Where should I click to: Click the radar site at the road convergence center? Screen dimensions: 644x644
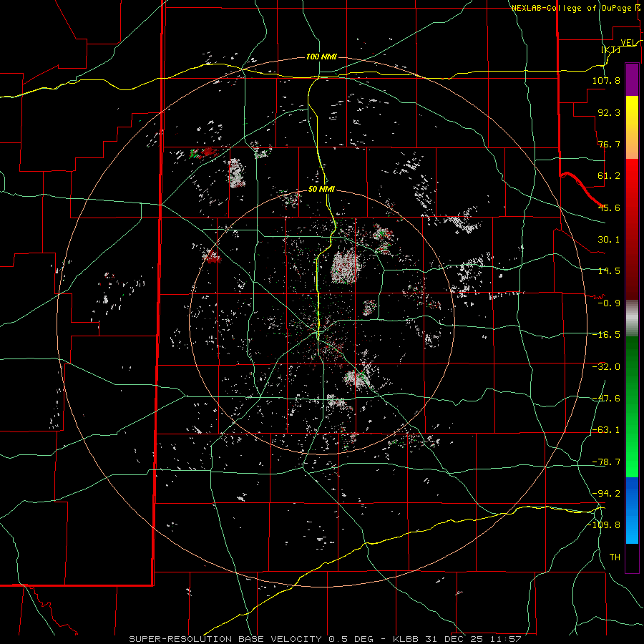coord(318,332)
